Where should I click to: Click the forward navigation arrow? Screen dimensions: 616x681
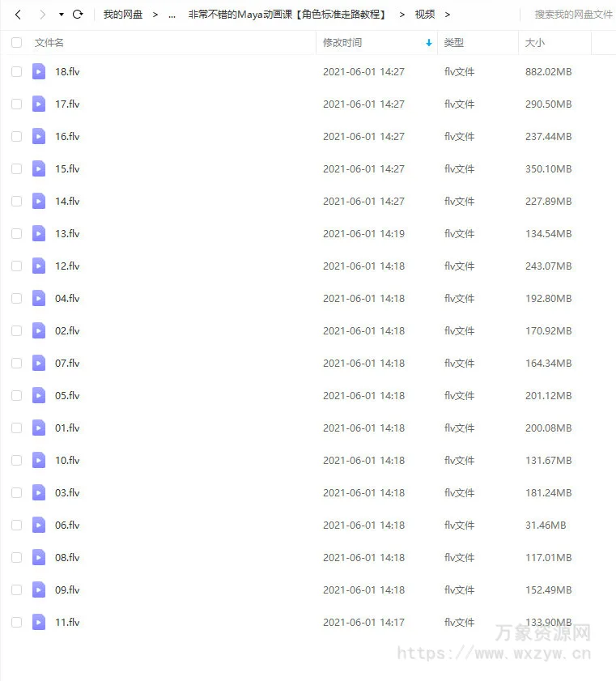point(42,15)
